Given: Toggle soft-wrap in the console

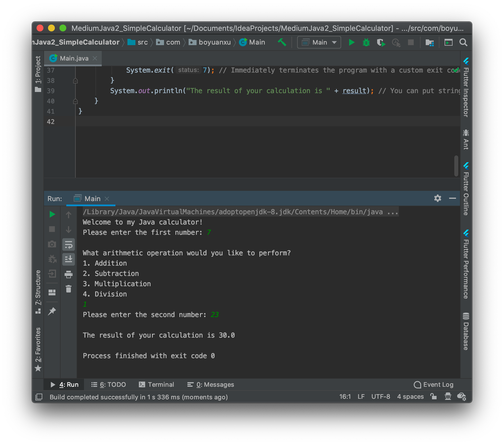Looking at the screenshot, I should tap(69, 244).
